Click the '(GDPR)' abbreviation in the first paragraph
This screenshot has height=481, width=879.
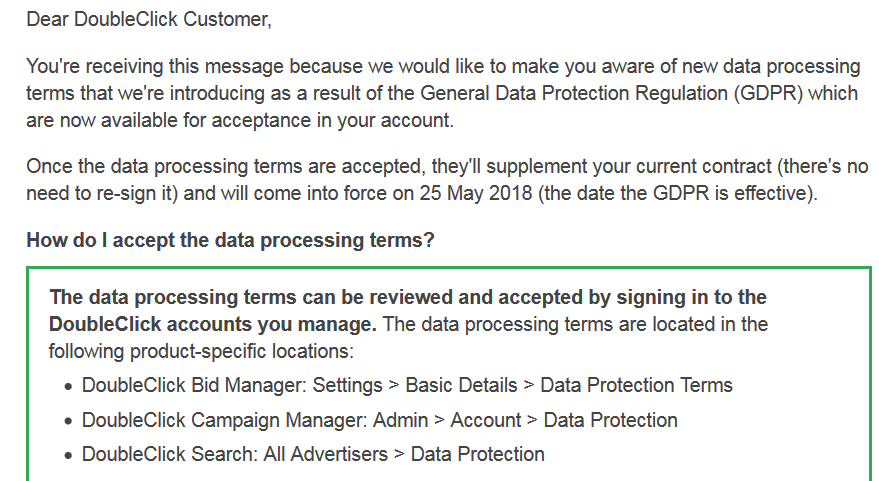coord(768,93)
